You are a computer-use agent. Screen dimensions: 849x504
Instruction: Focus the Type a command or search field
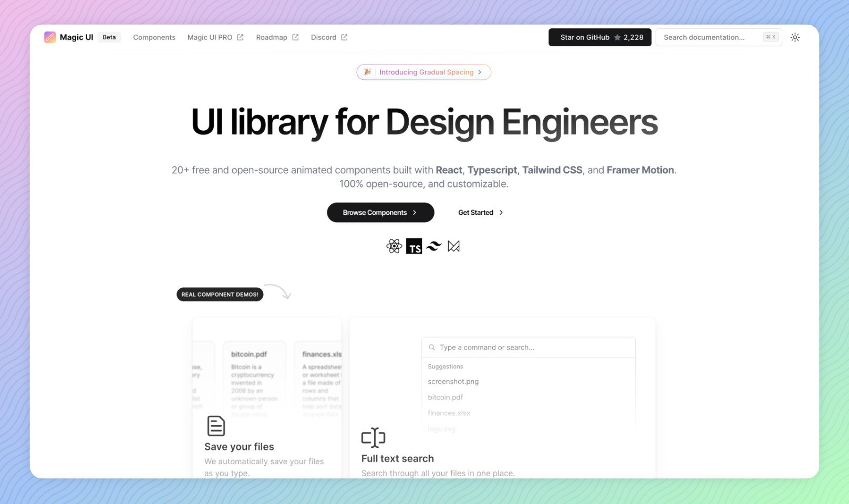click(x=529, y=347)
